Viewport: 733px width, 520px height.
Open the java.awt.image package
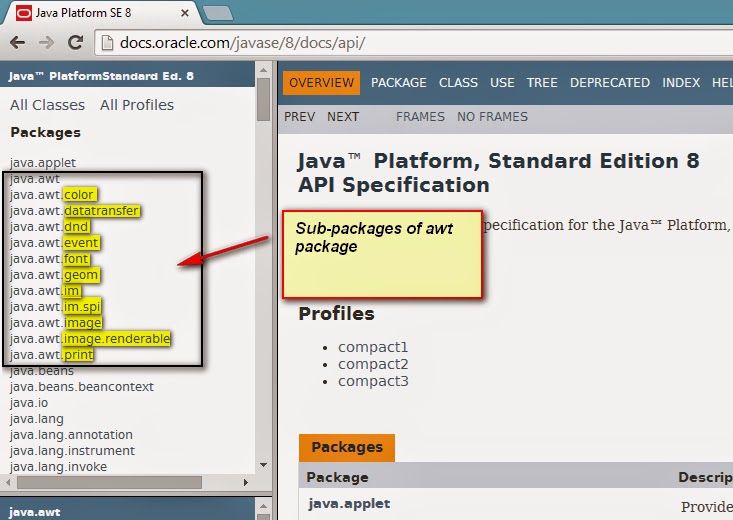click(55, 323)
